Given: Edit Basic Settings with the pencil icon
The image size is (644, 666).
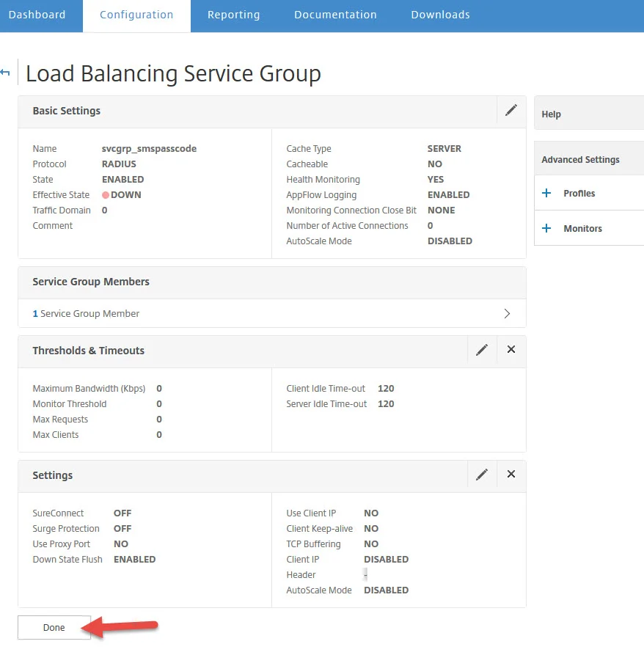Looking at the screenshot, I should click(511, 111).
